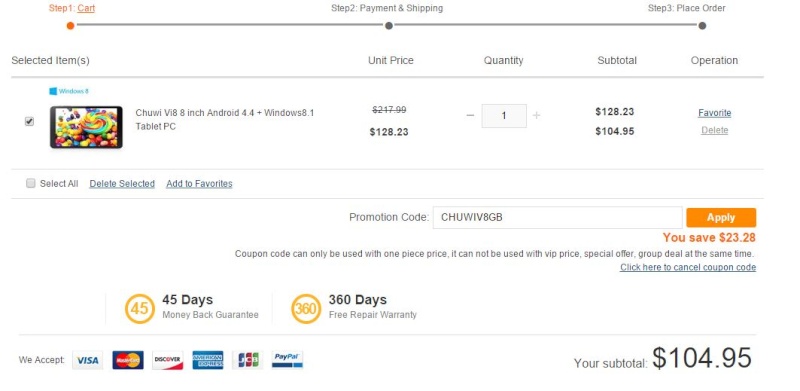Screen dimensions: 800x391
Task: Click here to cancel coupon code
Action: [688, 267]
